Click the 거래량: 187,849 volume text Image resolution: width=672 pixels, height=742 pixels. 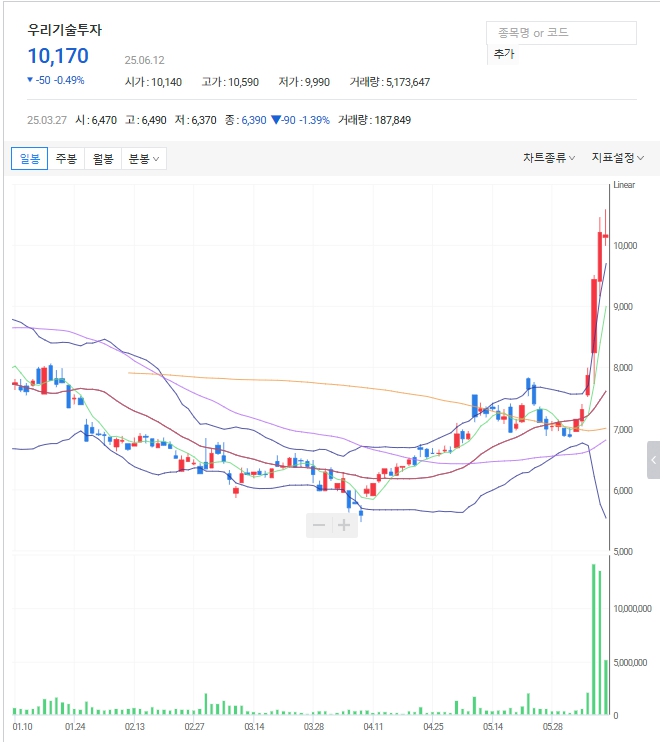pos(374,120)
